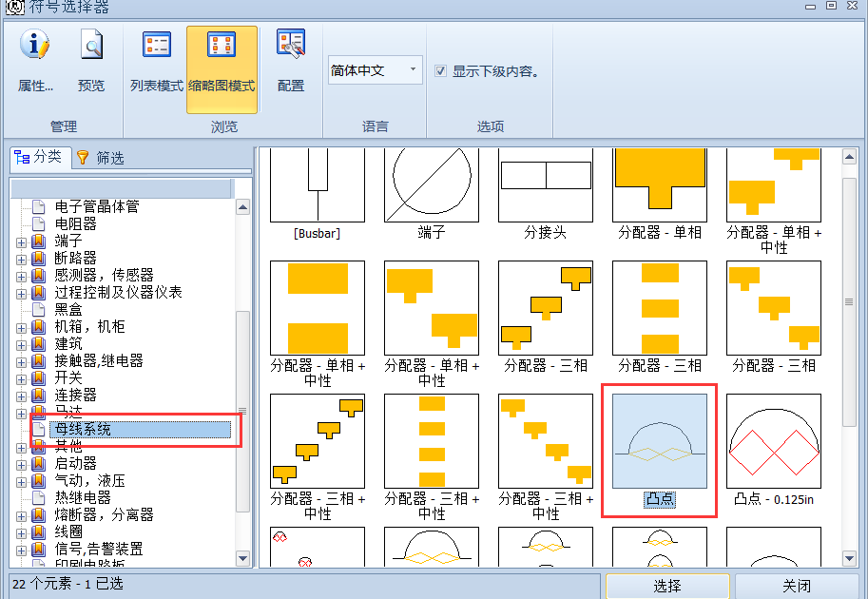
Task: Click 信号,告警装置 folder icon
Action: coord(38,550)
